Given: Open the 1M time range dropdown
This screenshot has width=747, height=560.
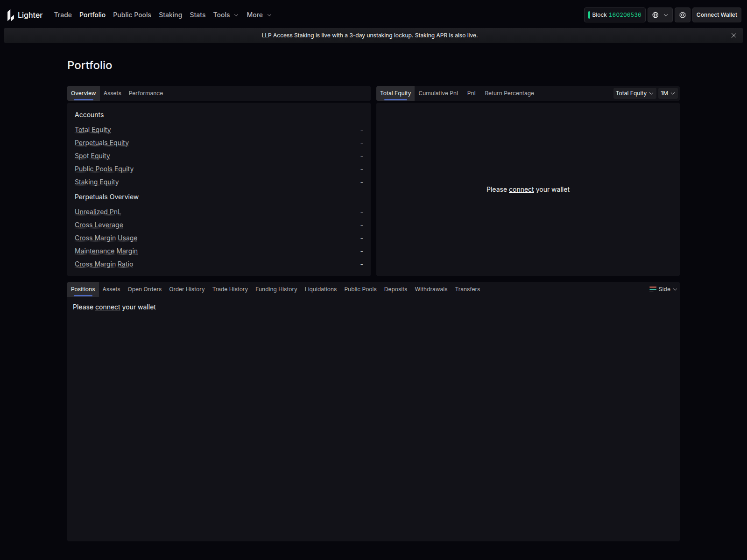Looking at the screenshot, I should (668, 93).
